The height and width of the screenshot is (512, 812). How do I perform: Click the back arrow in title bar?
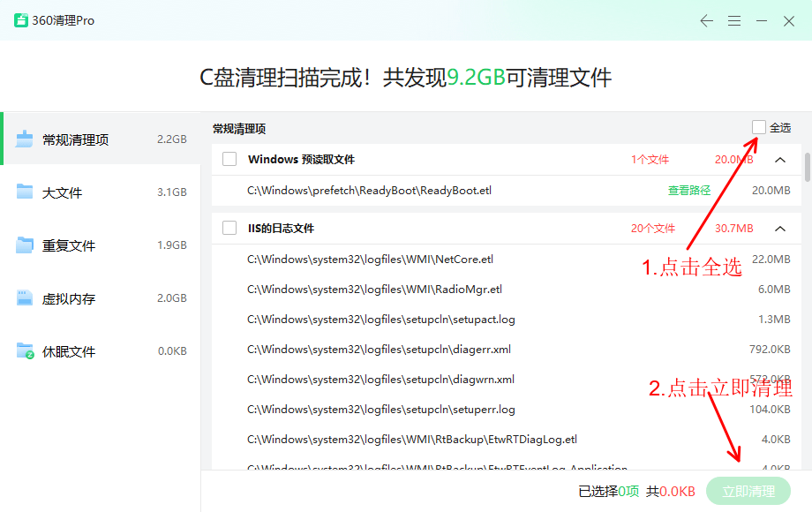pyautogui.click(x=706, y=20)
